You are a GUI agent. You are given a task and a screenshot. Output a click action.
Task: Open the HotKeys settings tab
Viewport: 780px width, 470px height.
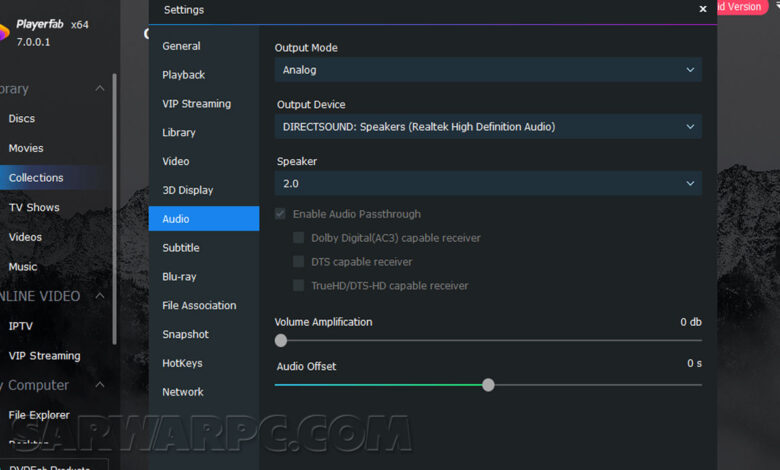pyautogui.click(x=204, y=363)
